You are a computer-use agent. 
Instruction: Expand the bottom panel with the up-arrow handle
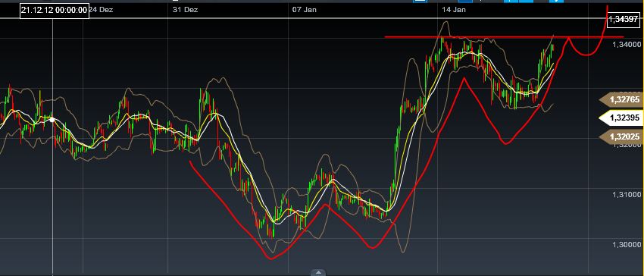click(x=318, y=272)
